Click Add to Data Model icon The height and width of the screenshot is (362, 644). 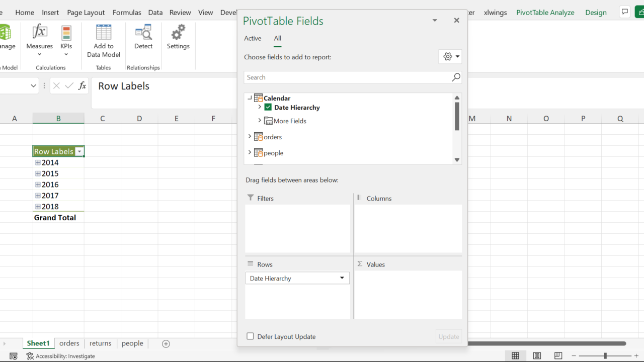pyautogui.click(x=104, y=33)
